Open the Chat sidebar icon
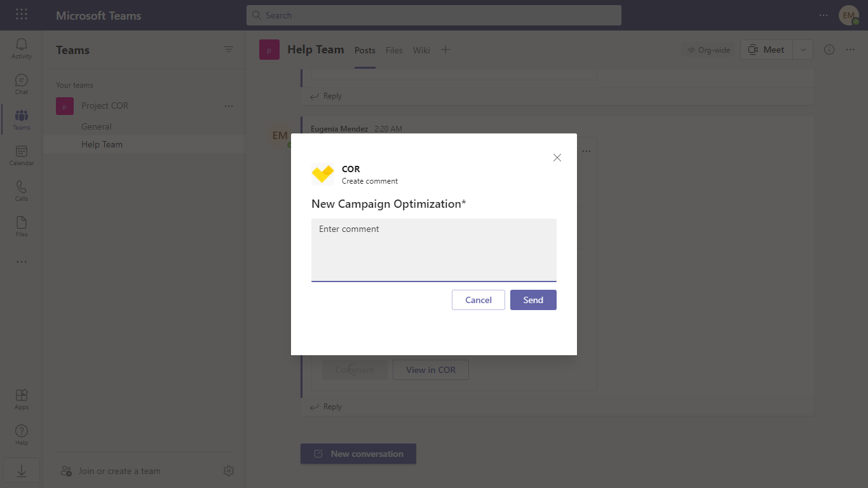Screen dimensions: 868x488 coord(22,84)
